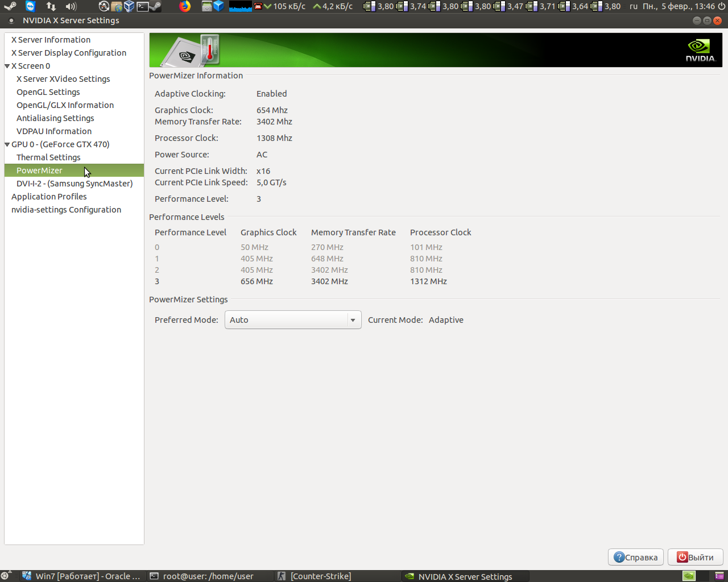Open the Preferred Mode dropdown
This screenshot has height=582, width=728.
[293, 320]
